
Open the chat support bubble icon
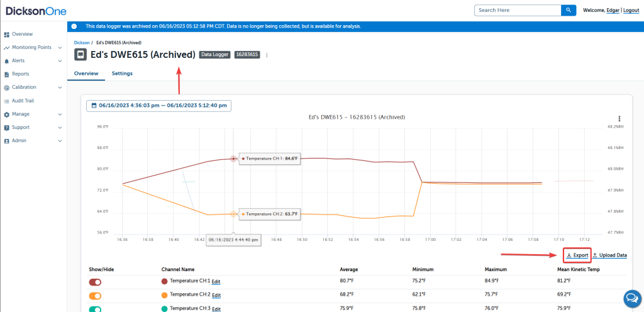[630, 298]
